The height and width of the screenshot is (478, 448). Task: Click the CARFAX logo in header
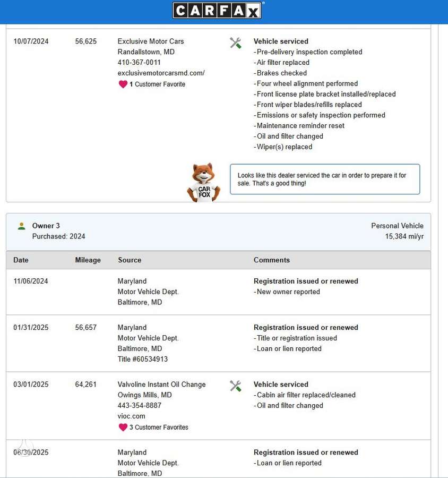click(x=217, y=11)
